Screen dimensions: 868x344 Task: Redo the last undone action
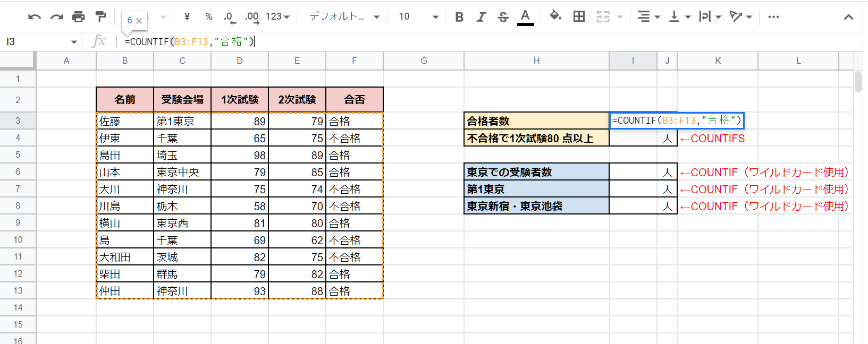coord(57,17)
